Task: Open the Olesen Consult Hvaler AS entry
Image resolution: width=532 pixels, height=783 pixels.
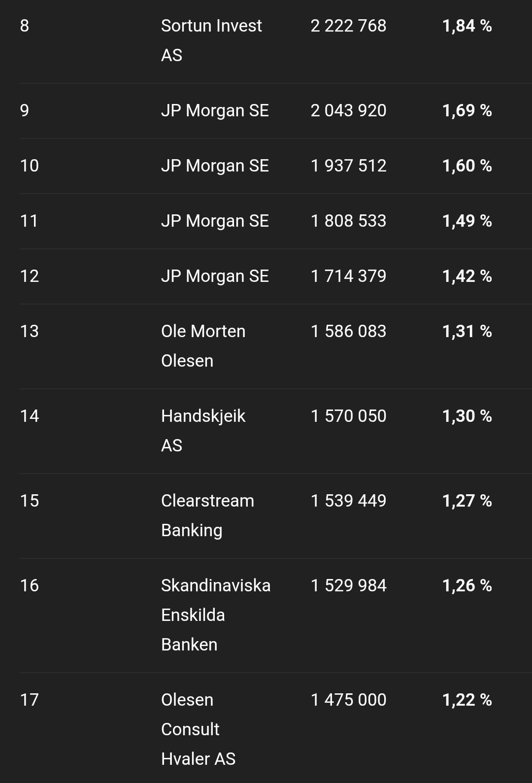Action: click(198, 729)
